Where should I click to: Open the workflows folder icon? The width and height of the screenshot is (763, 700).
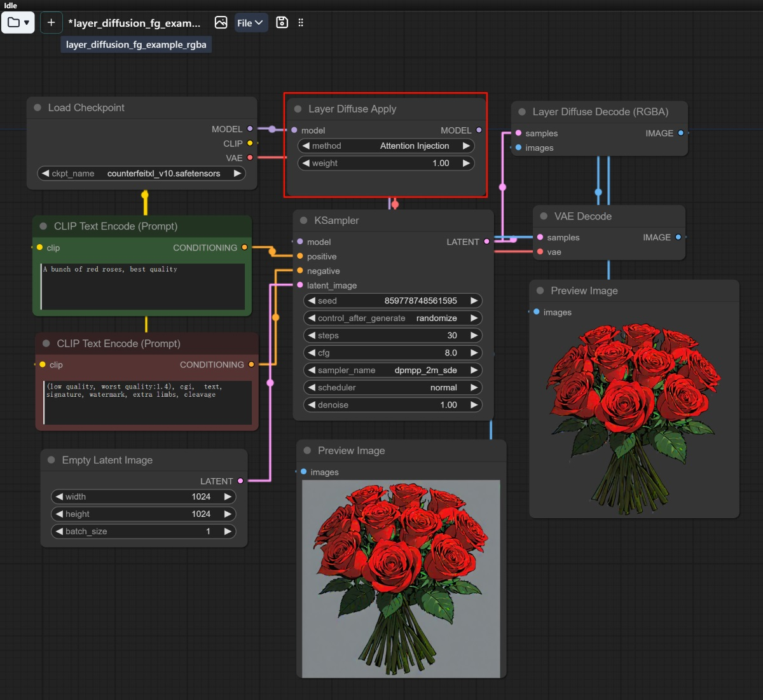[18, 23]
